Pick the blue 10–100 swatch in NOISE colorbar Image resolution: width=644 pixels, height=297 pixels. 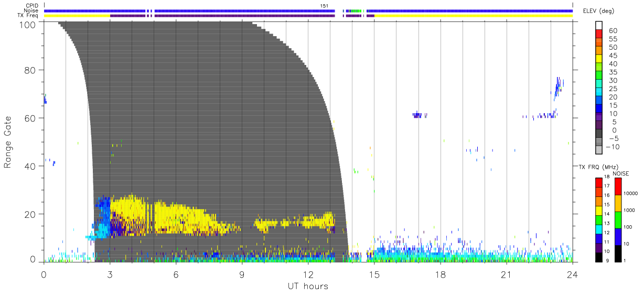click(618, 236)
